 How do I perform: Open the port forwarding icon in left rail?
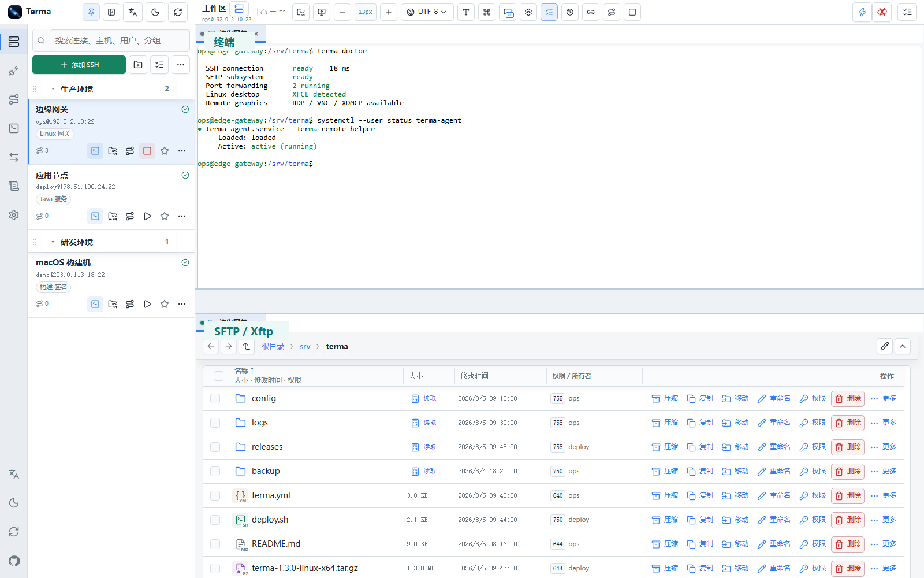tap(14, 99)
